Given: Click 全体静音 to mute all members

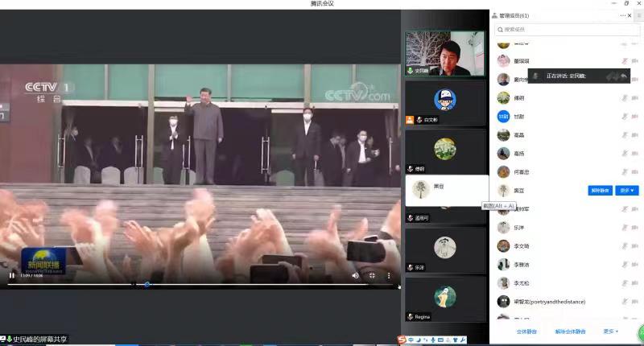Looking at the screenshot, I should (x=527, y=332).
